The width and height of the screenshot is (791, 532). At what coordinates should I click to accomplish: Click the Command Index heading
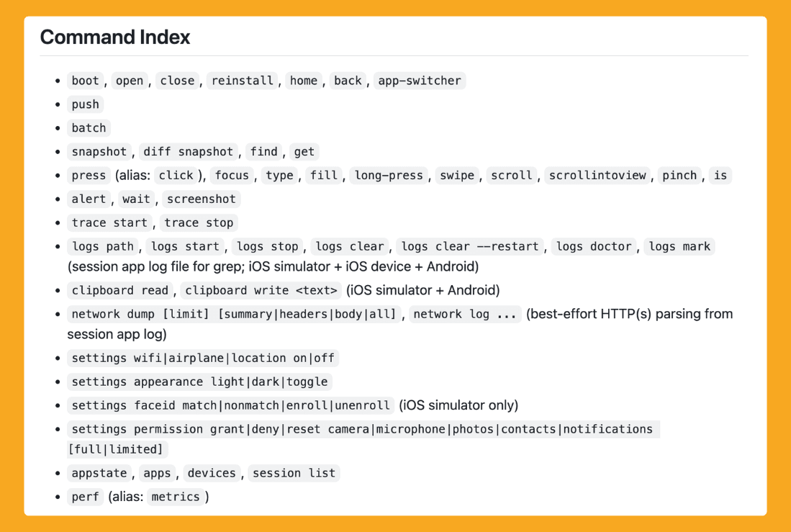click(x=115, y=37)
